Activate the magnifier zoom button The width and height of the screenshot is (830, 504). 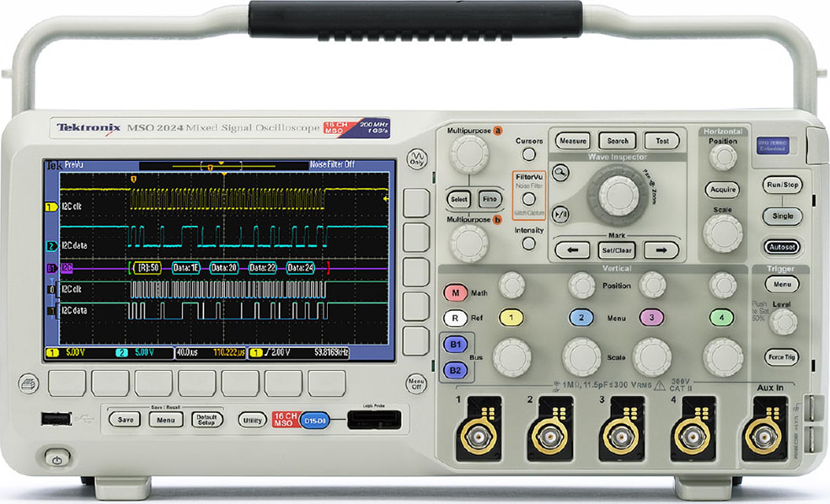[x=560, y=172]
